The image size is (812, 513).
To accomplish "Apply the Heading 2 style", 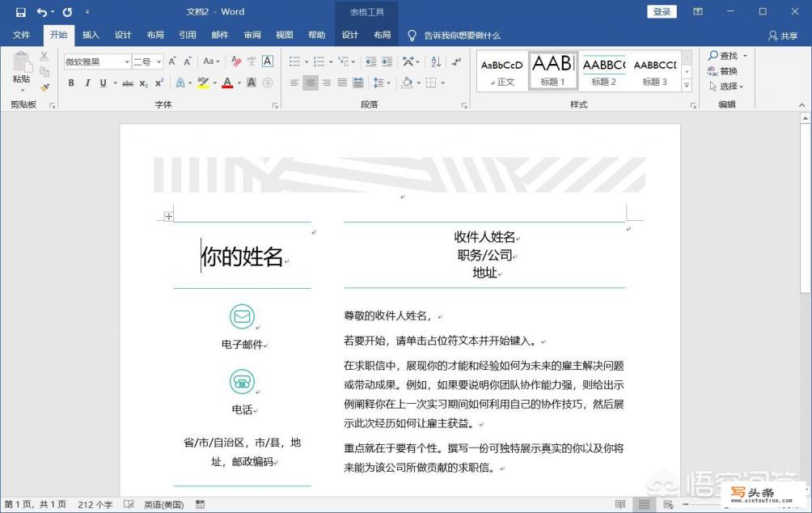I will pyautogui.click(x=604, y=70).
